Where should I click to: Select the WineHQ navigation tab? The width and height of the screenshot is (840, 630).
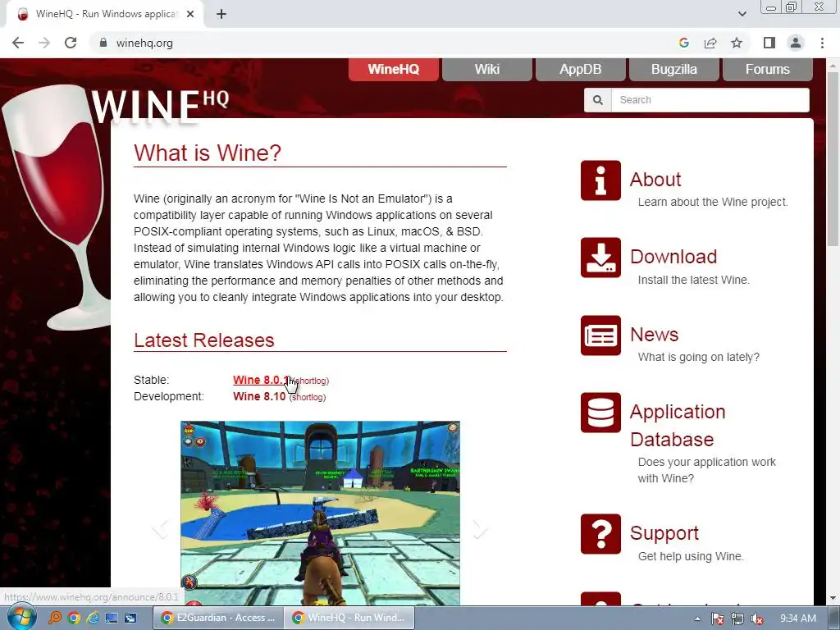pos(393,70)
